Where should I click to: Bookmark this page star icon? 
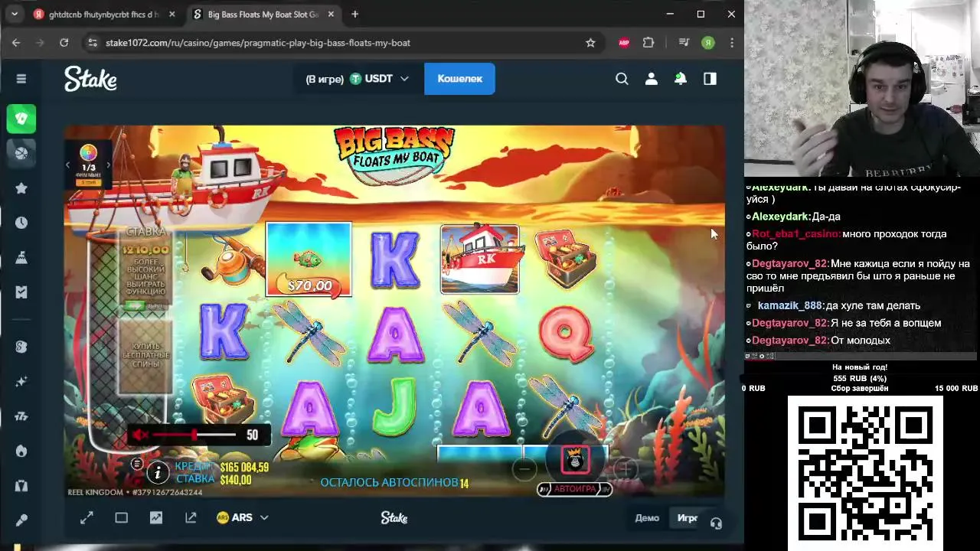click(x=590, y=43)
